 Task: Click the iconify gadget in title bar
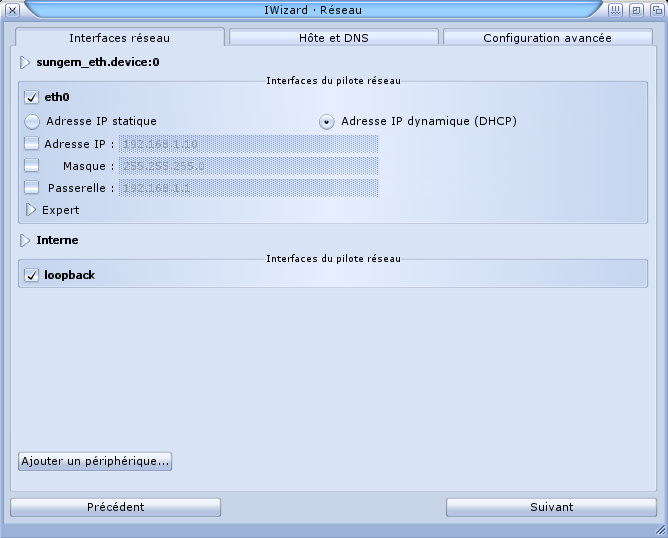tap(615, 10)
